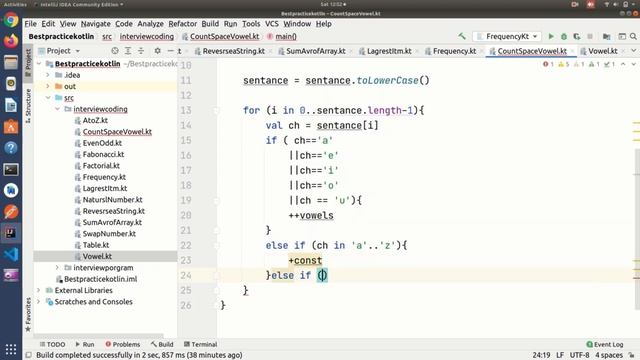Open LibreOffice Writer from dock

tap(11, 105)
